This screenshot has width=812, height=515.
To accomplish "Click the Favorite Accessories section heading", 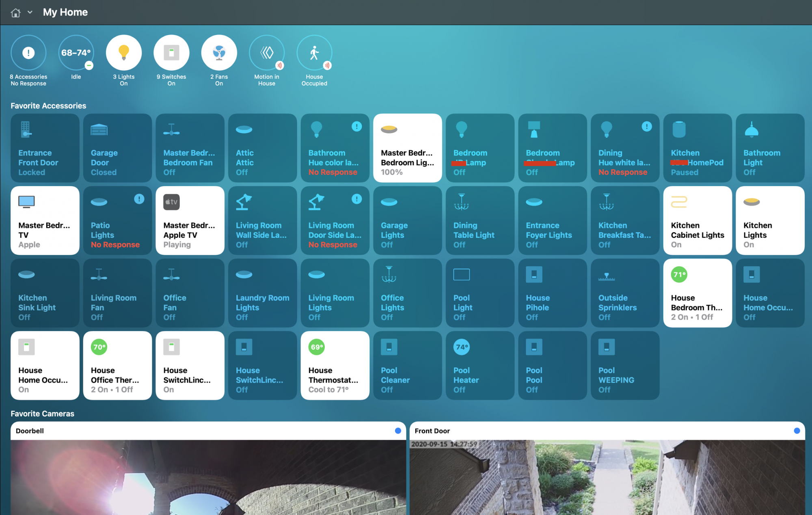I will (48, 106).
